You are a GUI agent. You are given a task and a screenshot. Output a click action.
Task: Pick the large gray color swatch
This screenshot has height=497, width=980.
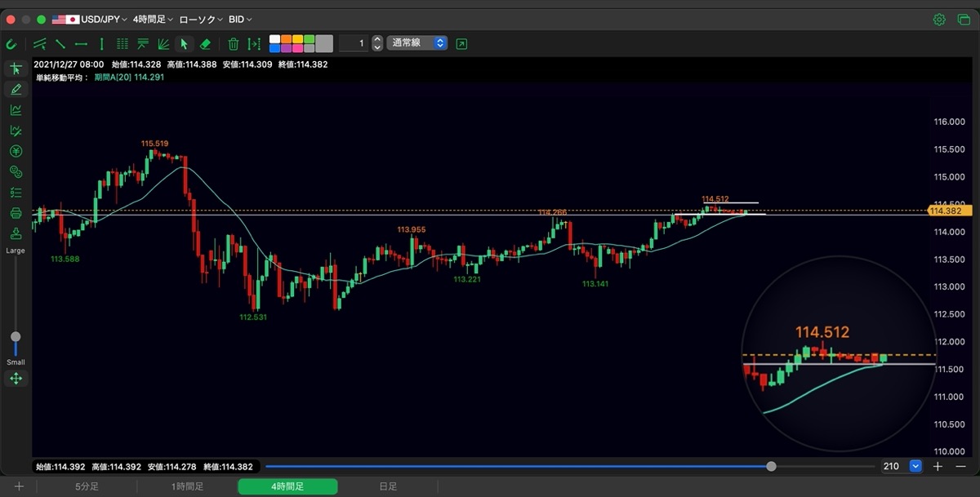pyautogui.click(x=324, y=43)
